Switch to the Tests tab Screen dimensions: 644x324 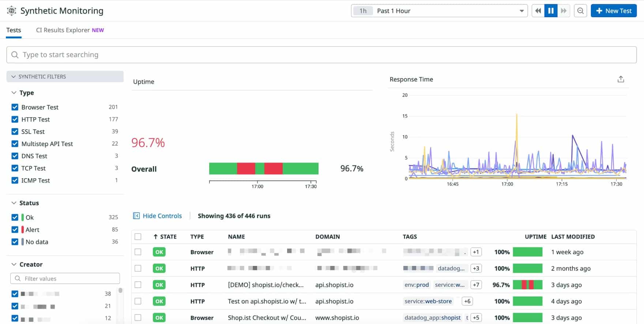pos(14,30)
